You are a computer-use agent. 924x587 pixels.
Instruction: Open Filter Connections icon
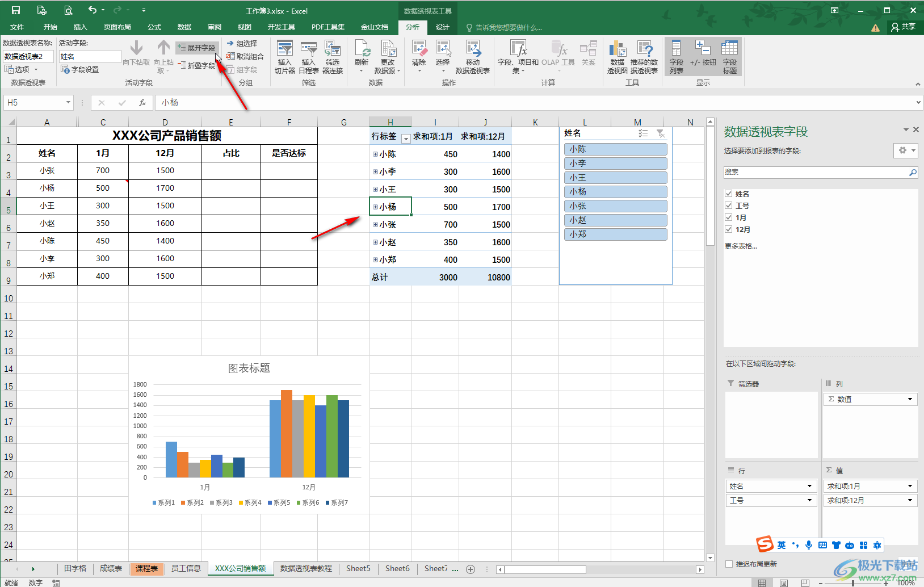coord(333,57)
